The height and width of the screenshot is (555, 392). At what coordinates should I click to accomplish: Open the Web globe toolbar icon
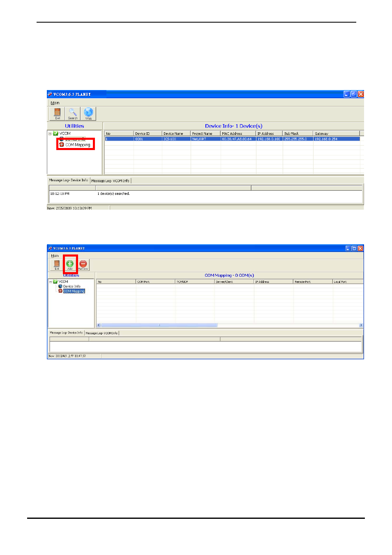[88, 113]
